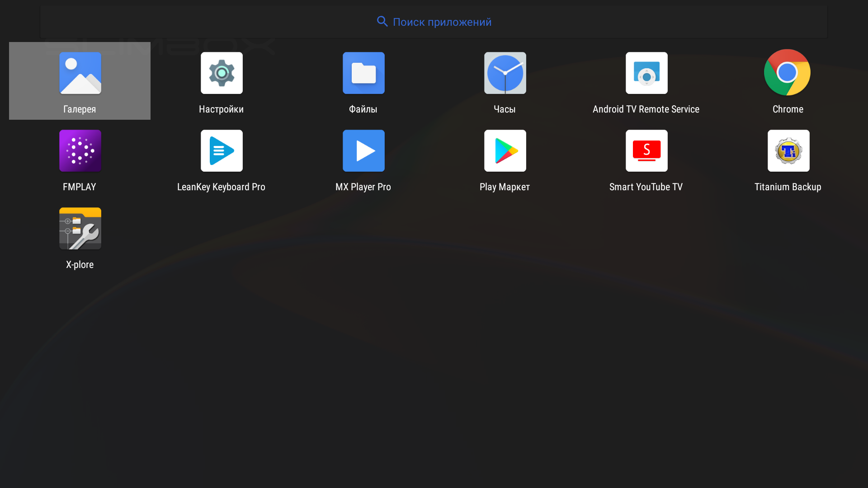Click the magnifying glass search icon
This screenshot has width=868, height=488.
pyautogui.click(x=382, y=22)
